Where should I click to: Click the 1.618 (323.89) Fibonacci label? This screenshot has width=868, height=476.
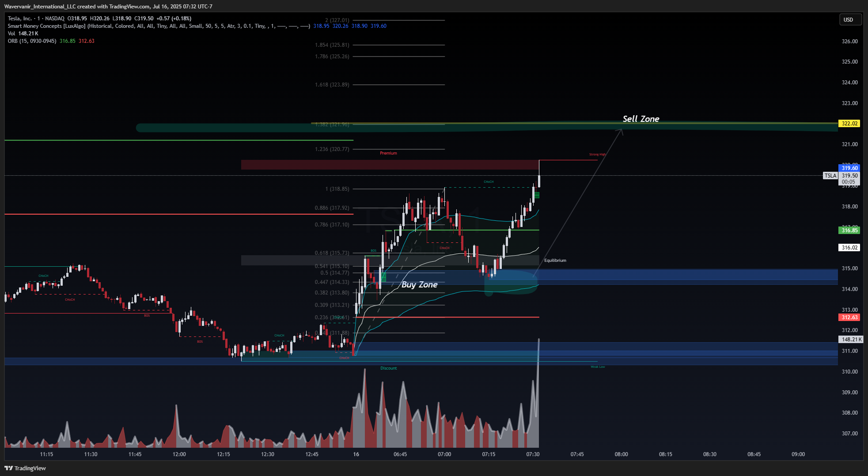pyautogui.click(x=332, y=85)
